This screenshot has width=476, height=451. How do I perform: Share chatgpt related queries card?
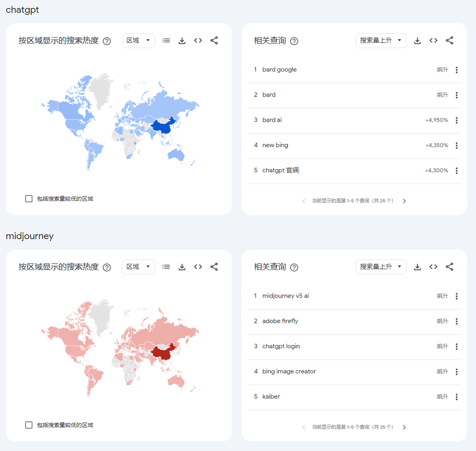(450, 41)
